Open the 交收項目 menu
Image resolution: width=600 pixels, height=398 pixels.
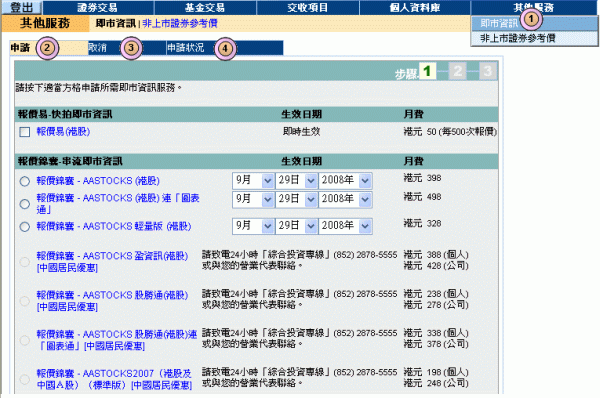coord(308,7)
